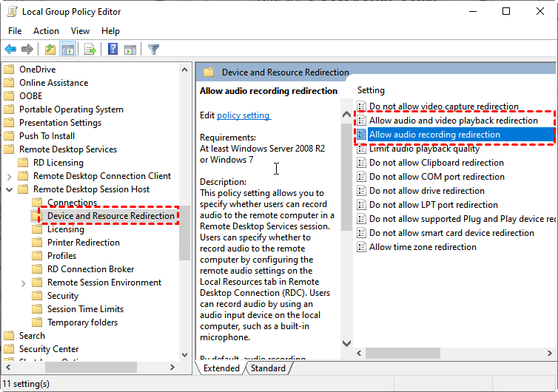This screenshot has height=392, width=558.
Task: Click the policy setting edit link
Action: [243, 115]
